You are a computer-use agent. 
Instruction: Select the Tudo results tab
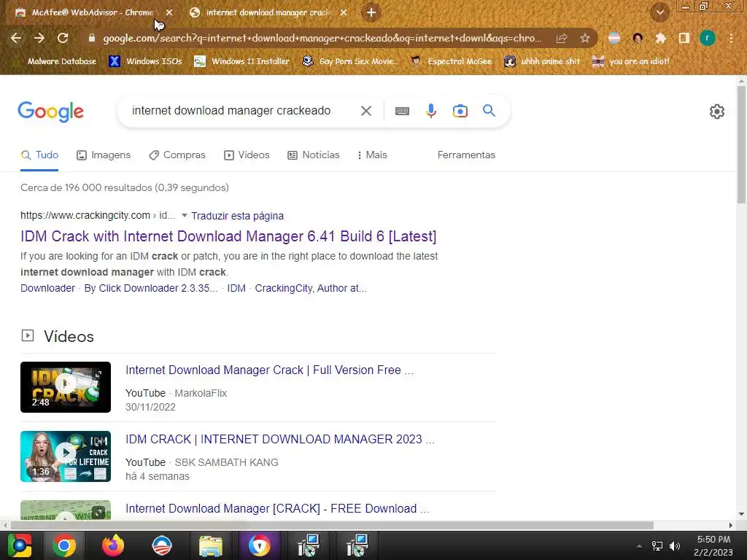point(39,155)
